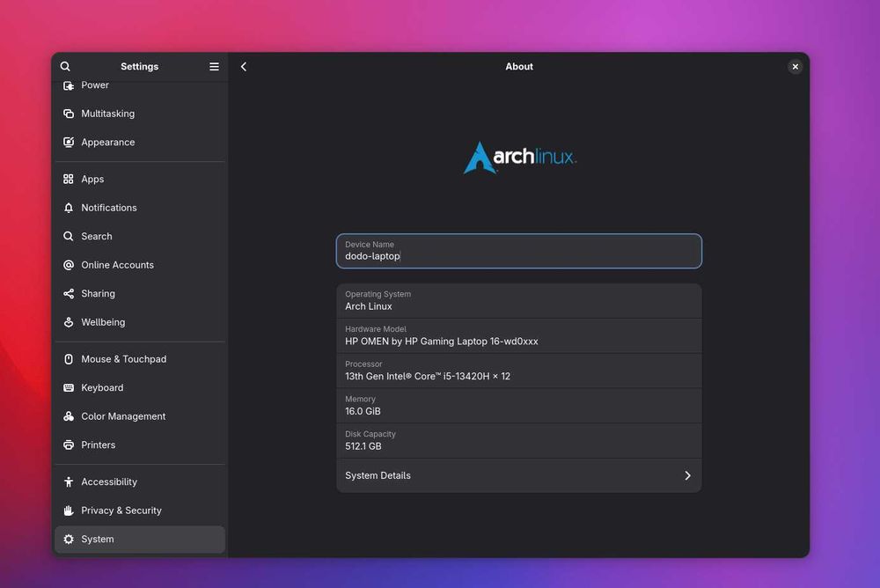The width and height of the screenshot is (880, 588).
Task: Click the Online Accounts at-sign icon
Action: 69,265
